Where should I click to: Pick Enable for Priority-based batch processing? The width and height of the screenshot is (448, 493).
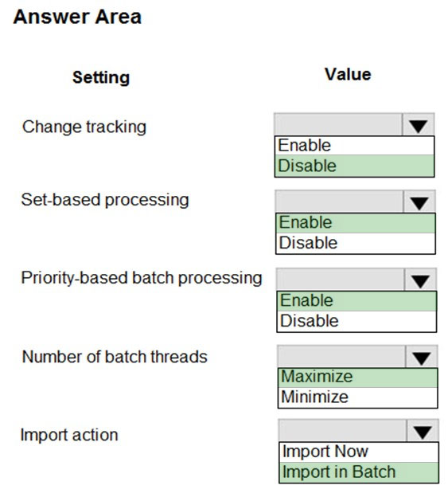coord(357,301)
